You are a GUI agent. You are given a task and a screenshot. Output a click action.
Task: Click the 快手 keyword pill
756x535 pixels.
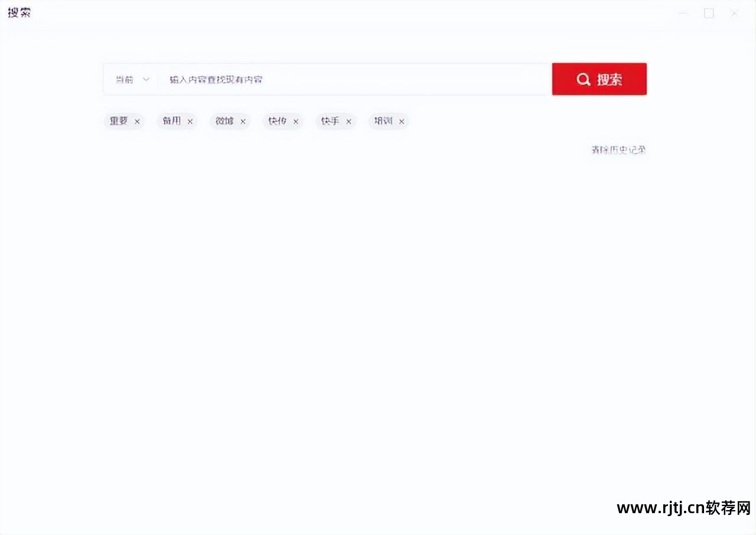[x=329, y=121]
